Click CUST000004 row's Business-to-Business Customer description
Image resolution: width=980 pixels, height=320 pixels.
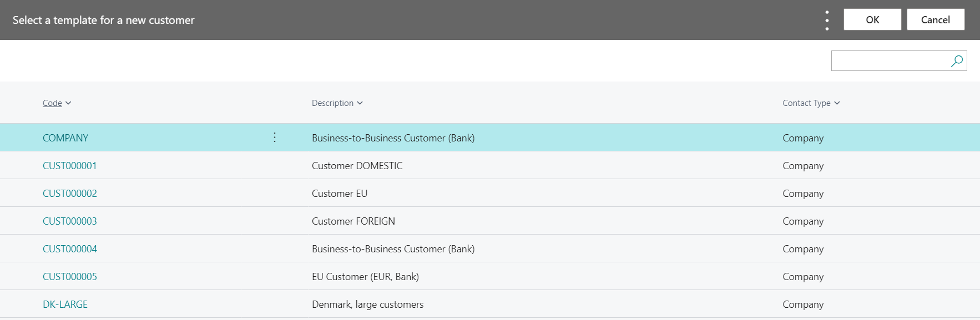tap(393, 249)
